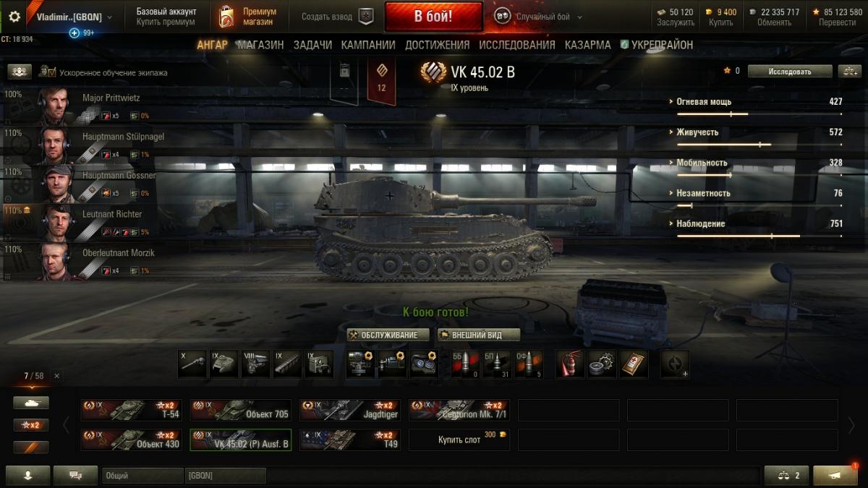
Task: Open the binocular optics equipment slot
Action: click(424, 364)
